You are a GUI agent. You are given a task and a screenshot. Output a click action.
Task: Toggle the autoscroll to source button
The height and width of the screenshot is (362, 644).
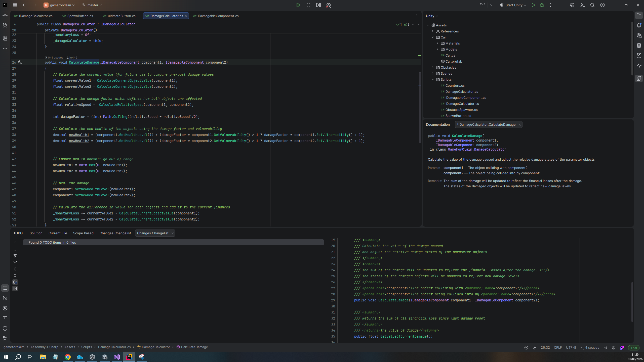pyautogui.click(x=15, y=262)
